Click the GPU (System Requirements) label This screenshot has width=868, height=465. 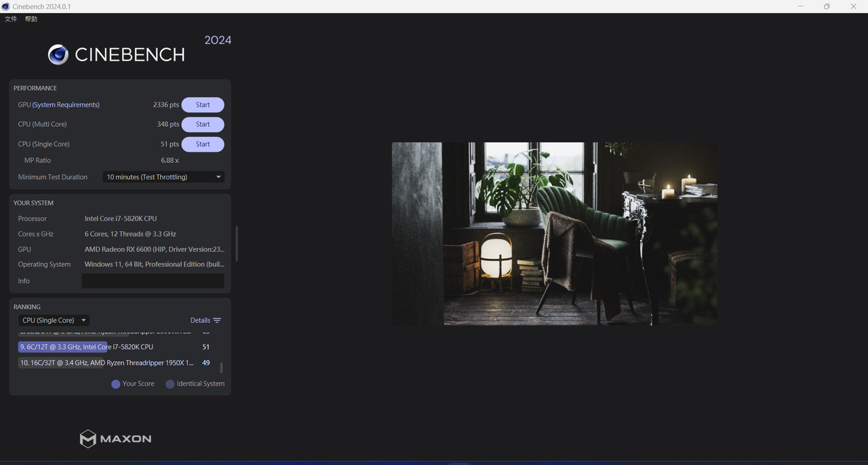[x=59, y=105]
